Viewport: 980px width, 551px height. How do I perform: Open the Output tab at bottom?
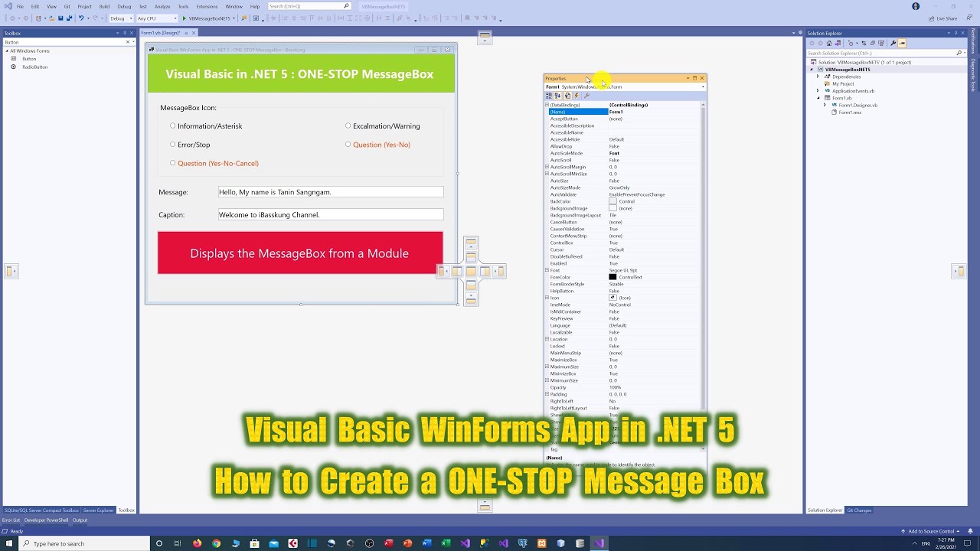pos(80,520)
